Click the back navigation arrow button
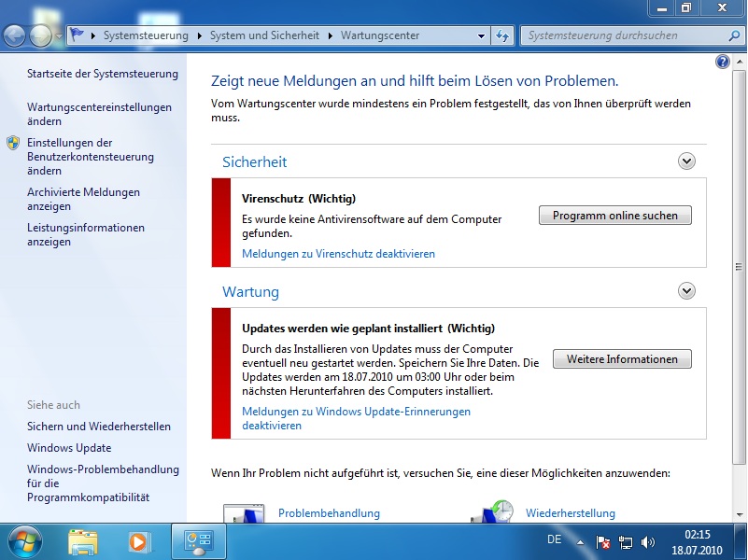This screenshot has width=748, height=560. 15,36
